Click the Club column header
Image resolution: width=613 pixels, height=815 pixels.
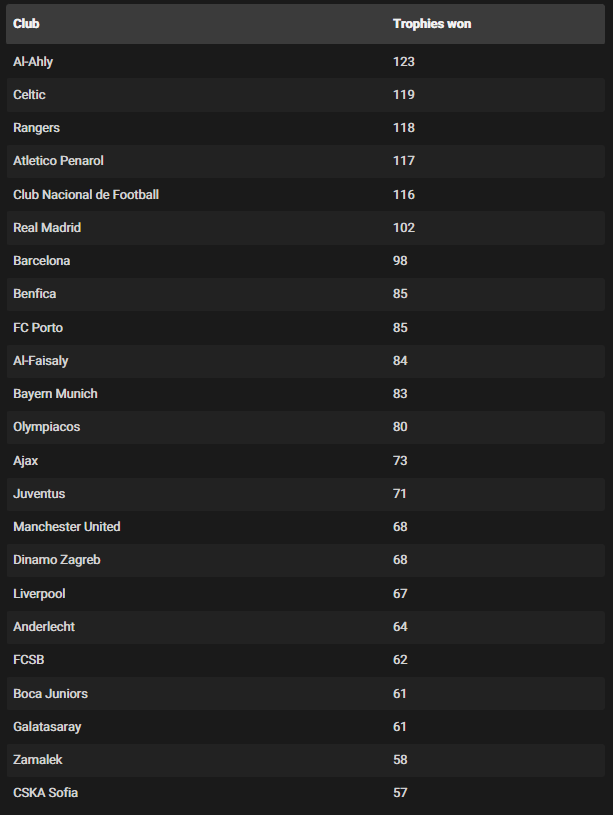(27, 23)
